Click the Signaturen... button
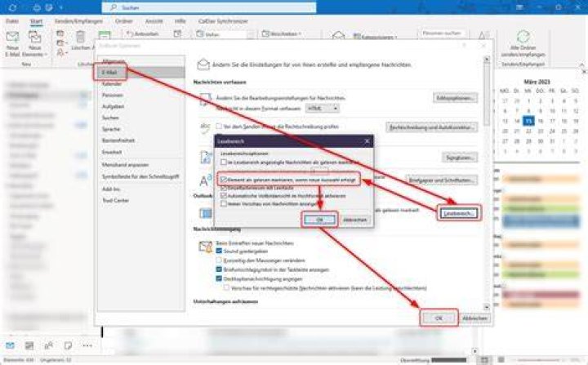Viewport: 588px width, 365px height. 460,158
